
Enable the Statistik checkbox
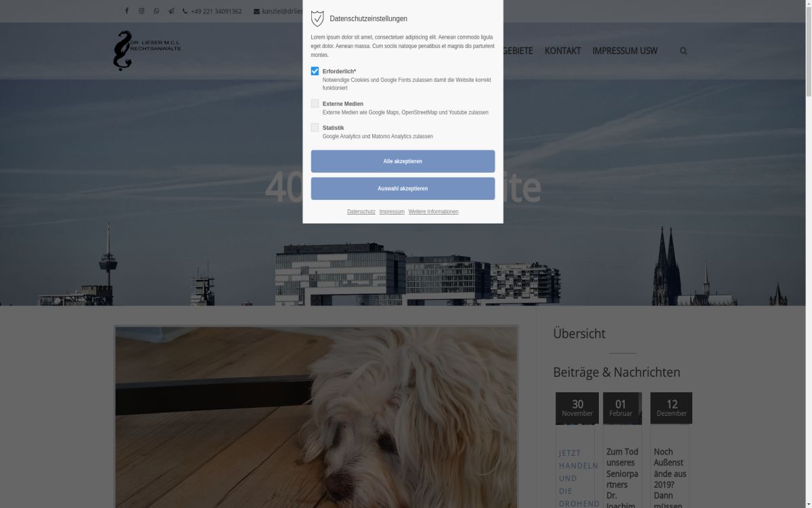coord(315,127)
